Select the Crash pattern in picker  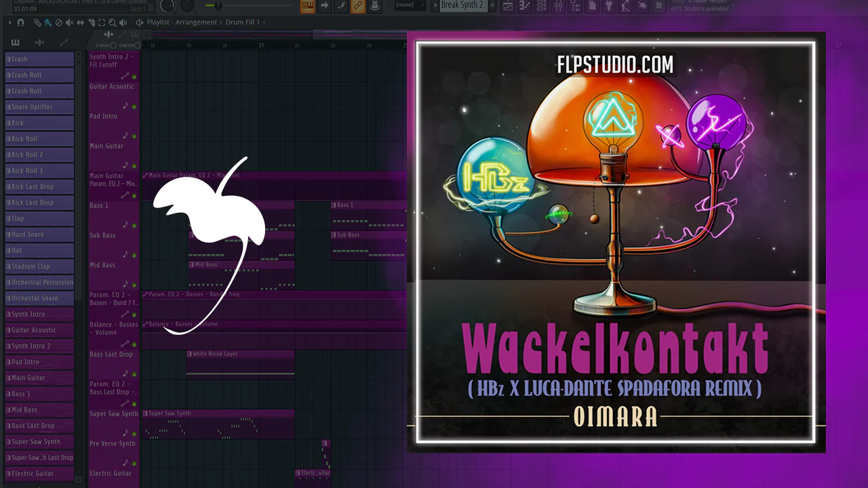(x=39, y=59)
